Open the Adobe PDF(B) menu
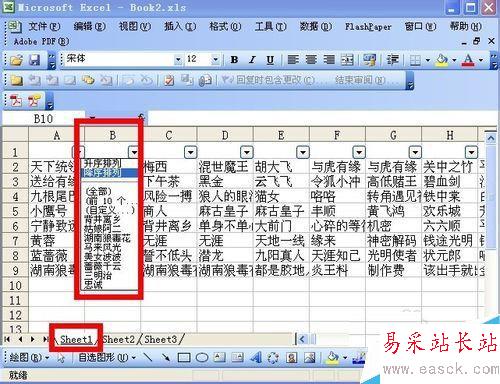This screenshot has width=500, height=384. coord(41,42)
